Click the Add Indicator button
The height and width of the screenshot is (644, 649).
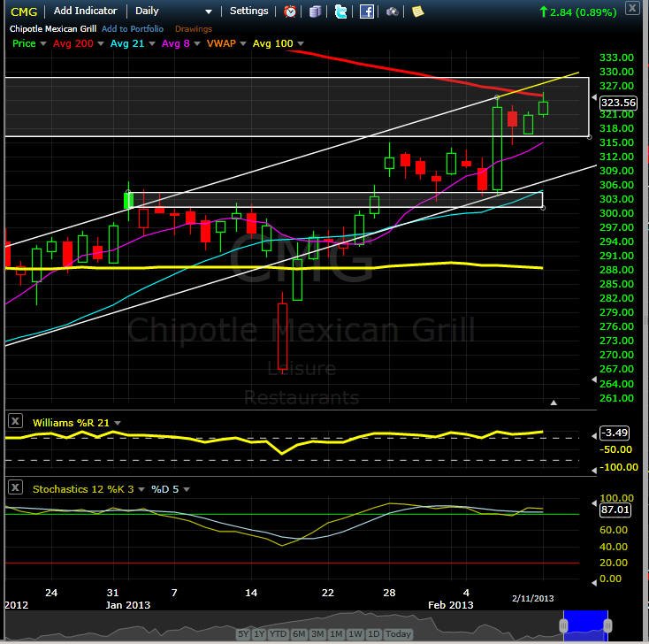coord(85,11)
